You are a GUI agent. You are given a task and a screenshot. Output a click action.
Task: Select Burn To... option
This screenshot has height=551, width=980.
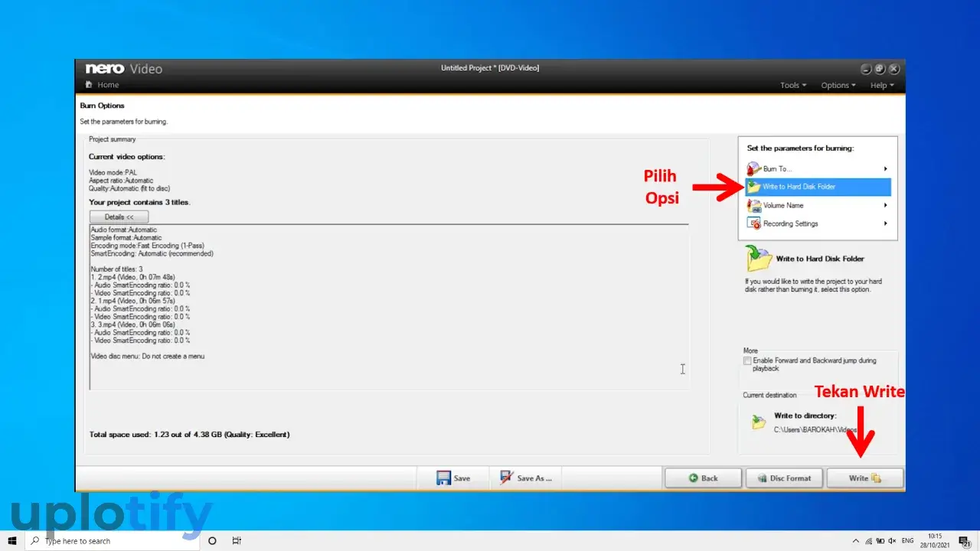pos(818,168)
